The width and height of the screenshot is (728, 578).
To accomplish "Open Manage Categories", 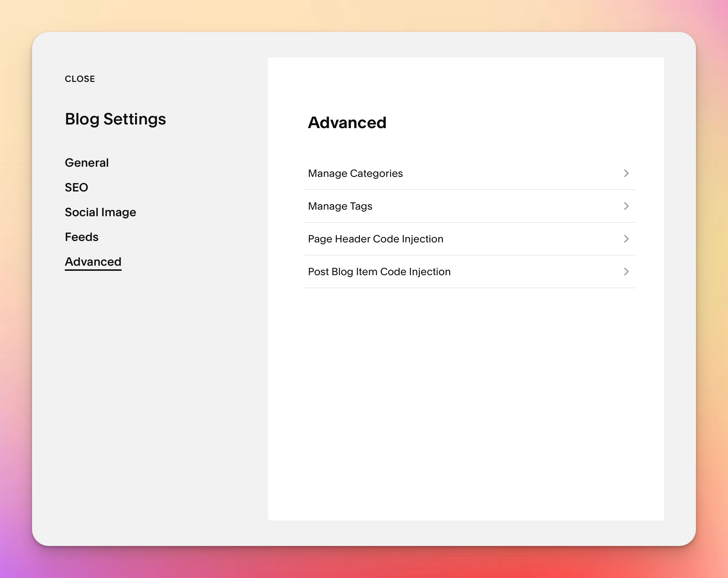I will click(470, 173).
